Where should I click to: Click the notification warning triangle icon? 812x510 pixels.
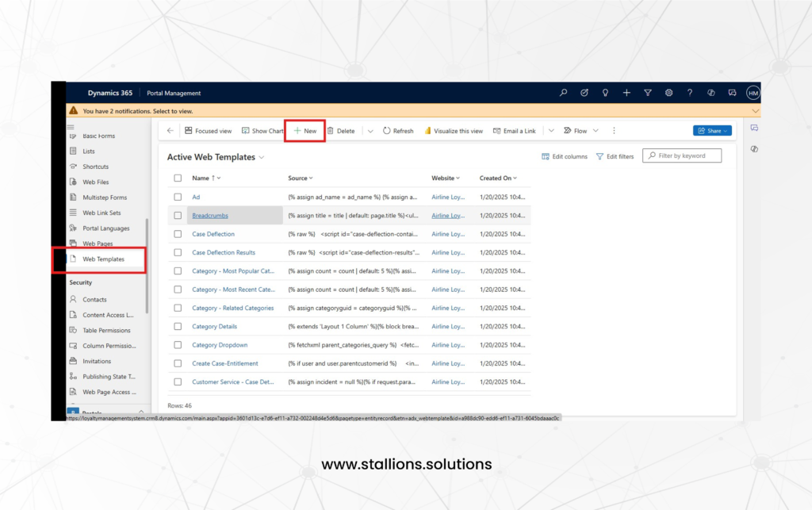(x=74, y=110)
